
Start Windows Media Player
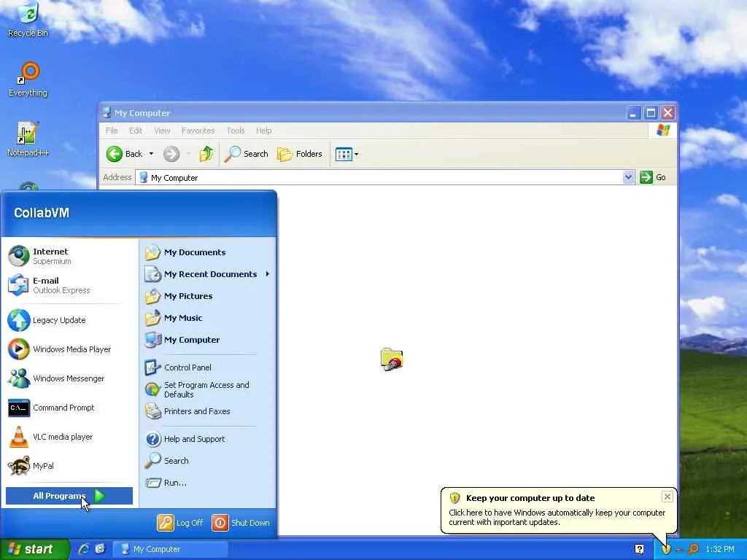[x=69, y=349]
